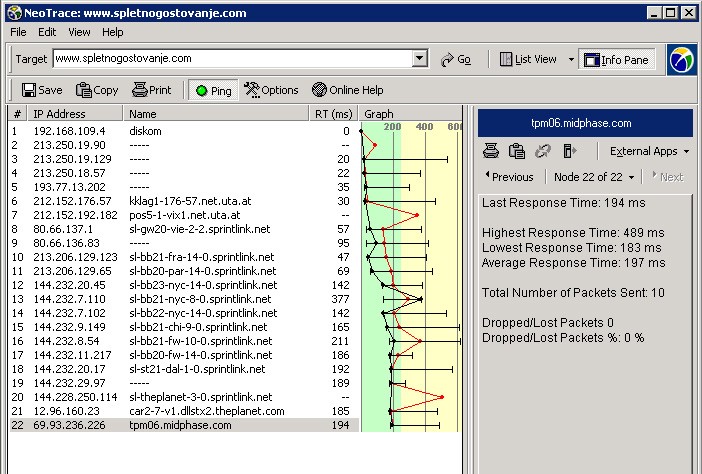Click the Graph column header
The image size is (702, 474).
(410, 114)
